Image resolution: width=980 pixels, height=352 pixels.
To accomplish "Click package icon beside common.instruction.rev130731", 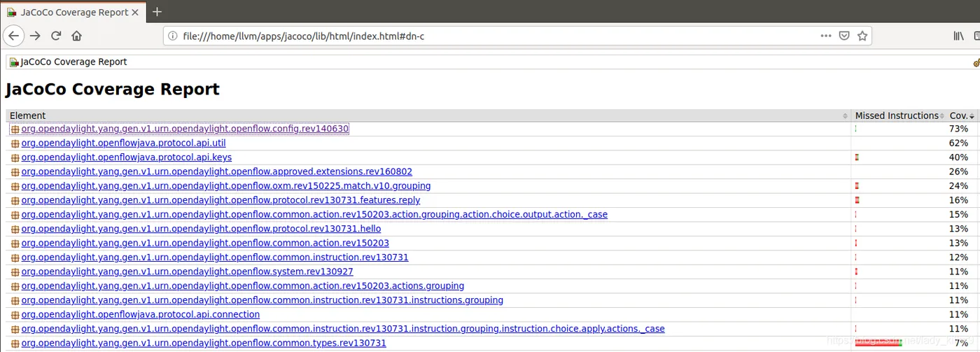I will tap(15, 258).
